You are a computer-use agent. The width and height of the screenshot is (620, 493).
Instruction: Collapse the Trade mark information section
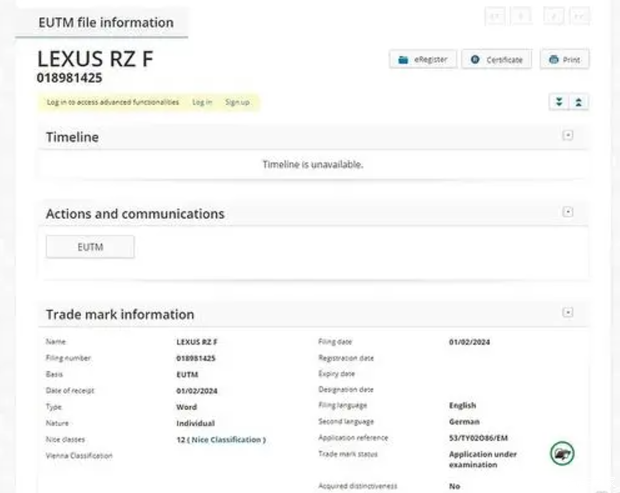coord(568,313)
